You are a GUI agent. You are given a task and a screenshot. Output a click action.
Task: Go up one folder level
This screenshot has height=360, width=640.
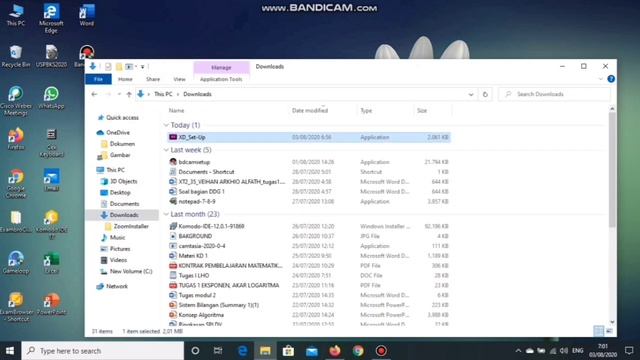pyautogui.click(x=129, y=94)
